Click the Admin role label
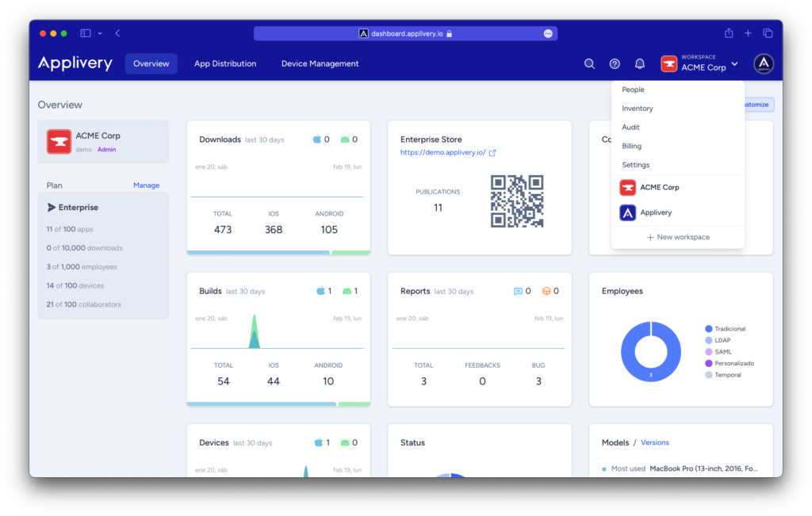This screenshot has width=812, height=516. click(107, 150)
